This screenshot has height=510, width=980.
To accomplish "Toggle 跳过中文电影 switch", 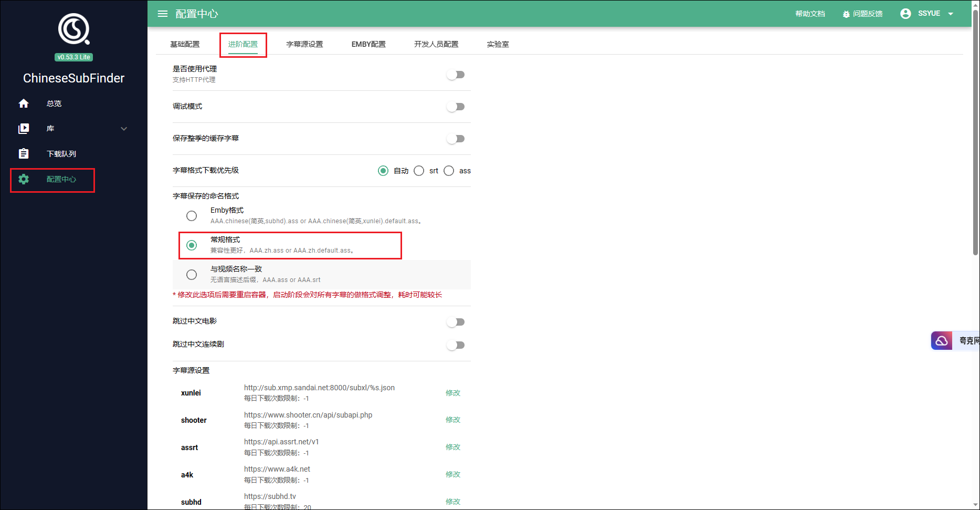I will pos(456,322).
